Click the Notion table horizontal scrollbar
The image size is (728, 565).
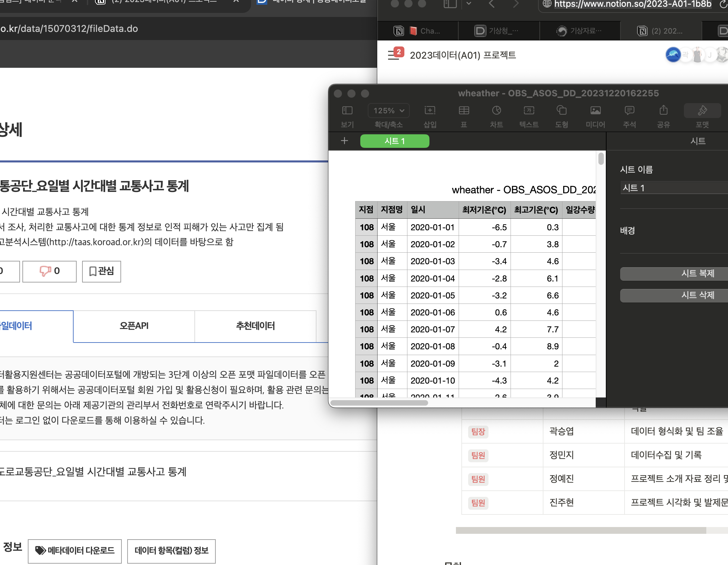click(581, 530)
